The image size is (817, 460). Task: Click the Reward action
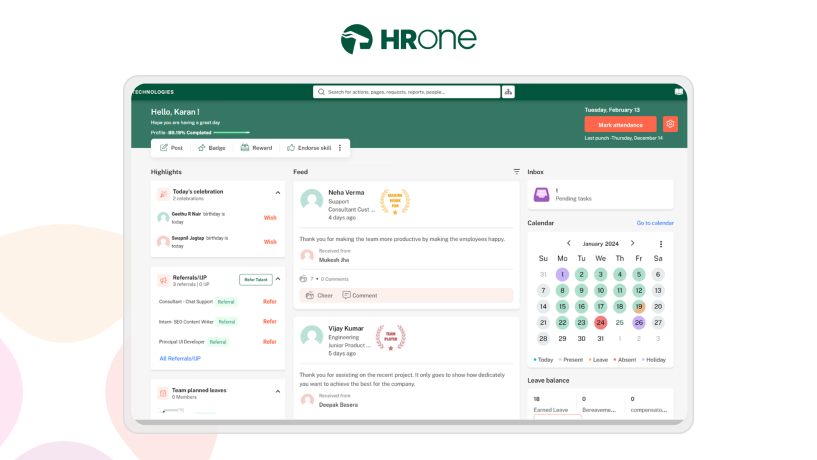256,148
